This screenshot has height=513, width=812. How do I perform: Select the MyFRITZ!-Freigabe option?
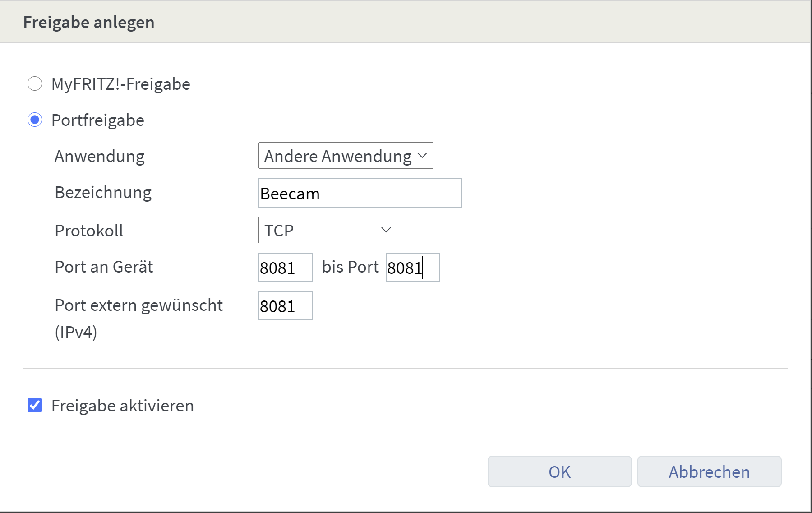35,83
